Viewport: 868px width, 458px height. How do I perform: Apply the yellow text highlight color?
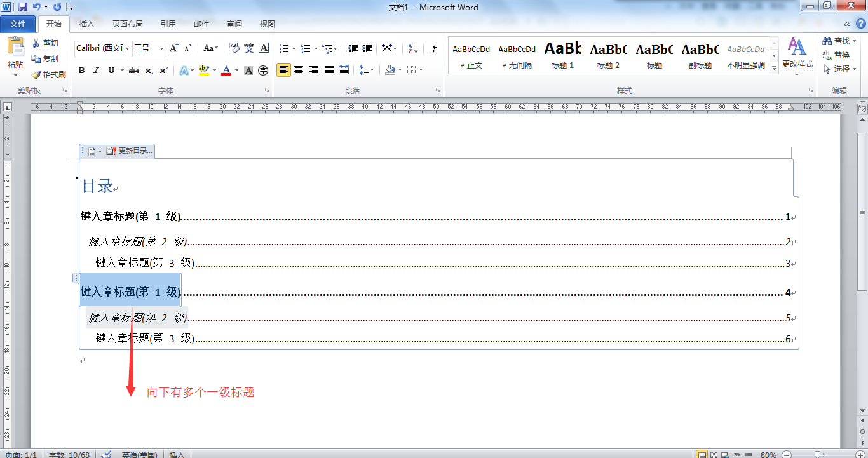coord(203,71)
